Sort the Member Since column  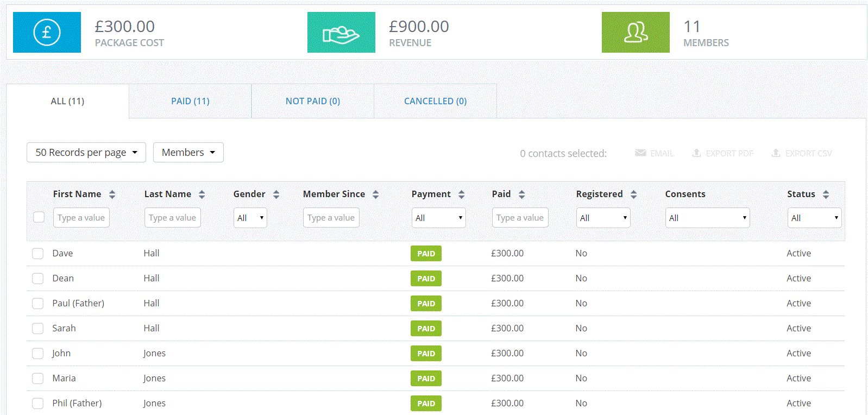coord(375,194)
